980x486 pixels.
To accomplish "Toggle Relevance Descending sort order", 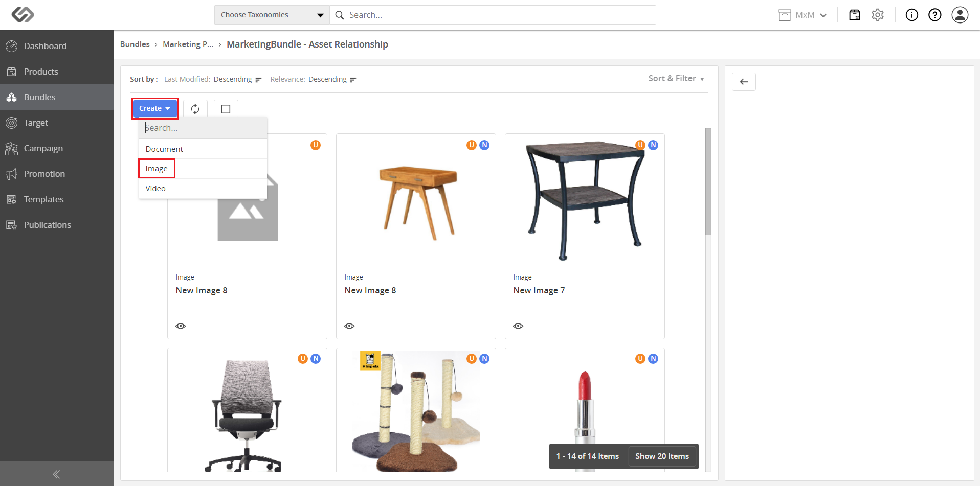I will coord(332,79).
